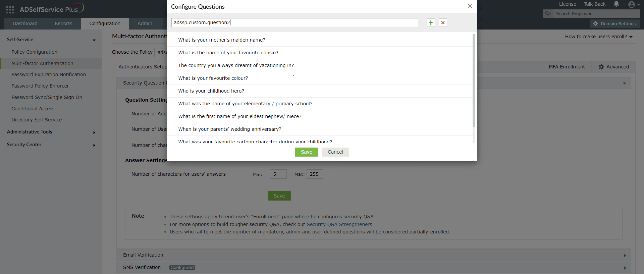
Task: Switch to the Dashboard tab
Action: point(25,23)
